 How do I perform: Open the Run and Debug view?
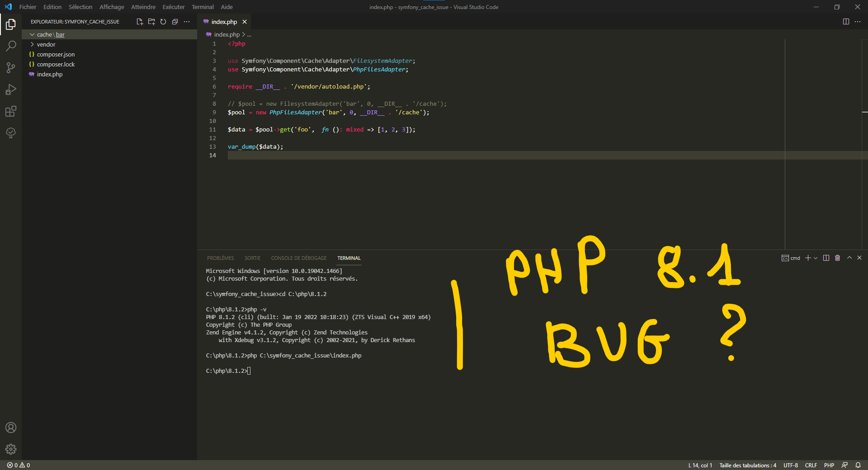(11, 89)
